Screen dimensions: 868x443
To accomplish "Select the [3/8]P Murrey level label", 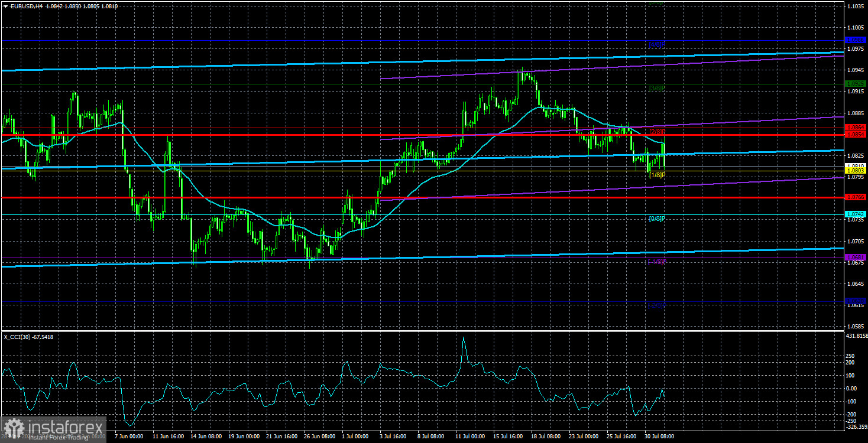I will (657, 89).
